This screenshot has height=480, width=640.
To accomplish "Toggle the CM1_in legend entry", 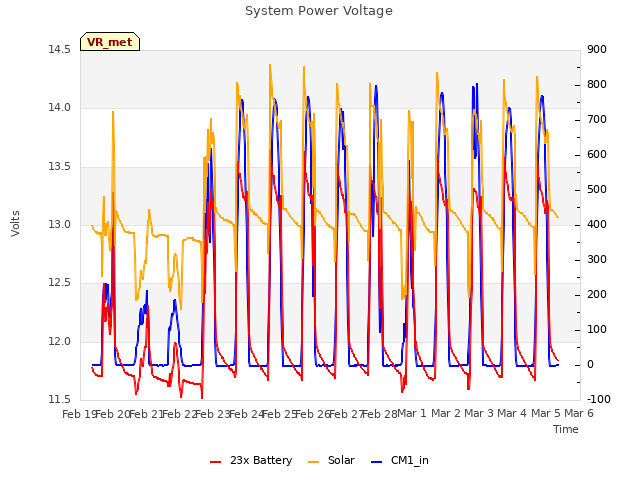I will point(400,460).
